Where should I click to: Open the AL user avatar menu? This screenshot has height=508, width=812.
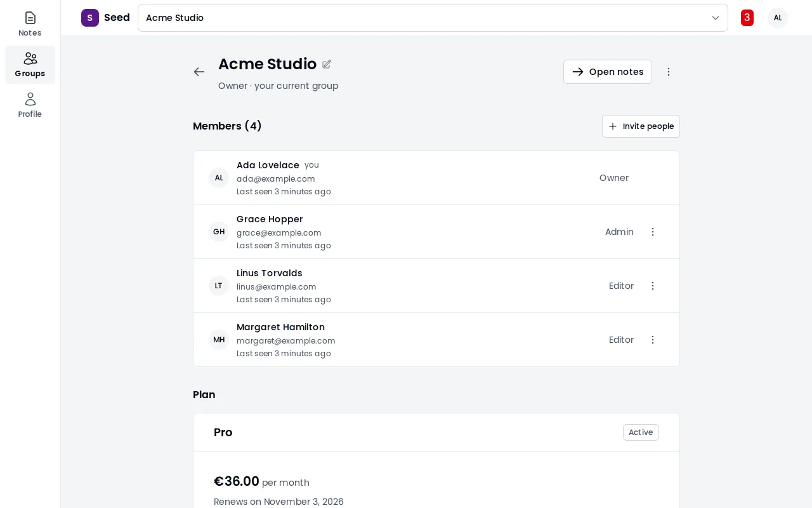[x=778, y=18]
